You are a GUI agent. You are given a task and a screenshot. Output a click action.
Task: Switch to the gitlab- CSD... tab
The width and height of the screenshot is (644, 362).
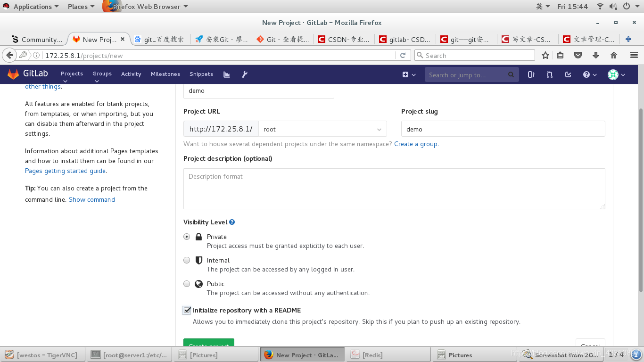pos(405,39)
